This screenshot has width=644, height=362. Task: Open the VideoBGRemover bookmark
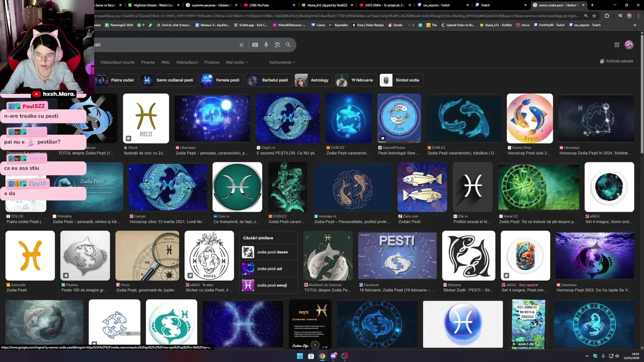tap(289, 25)
